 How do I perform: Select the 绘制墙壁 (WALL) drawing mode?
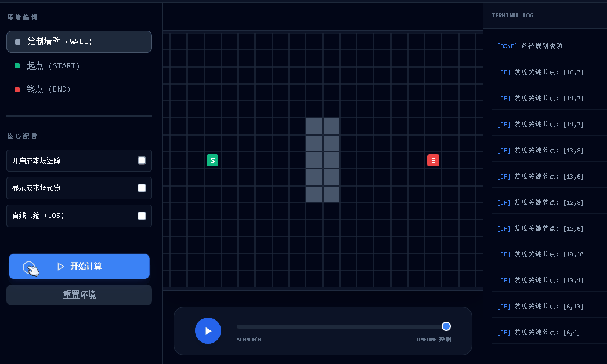click(79, 42)
